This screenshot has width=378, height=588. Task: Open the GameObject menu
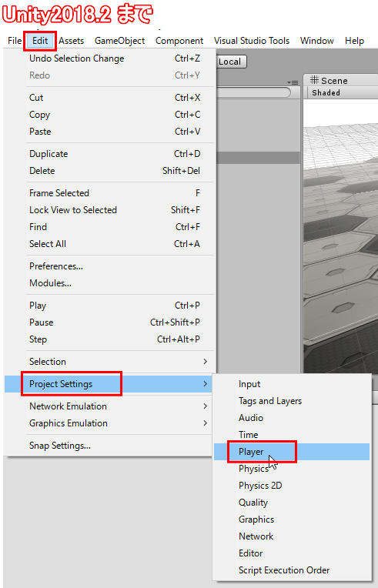119,41
